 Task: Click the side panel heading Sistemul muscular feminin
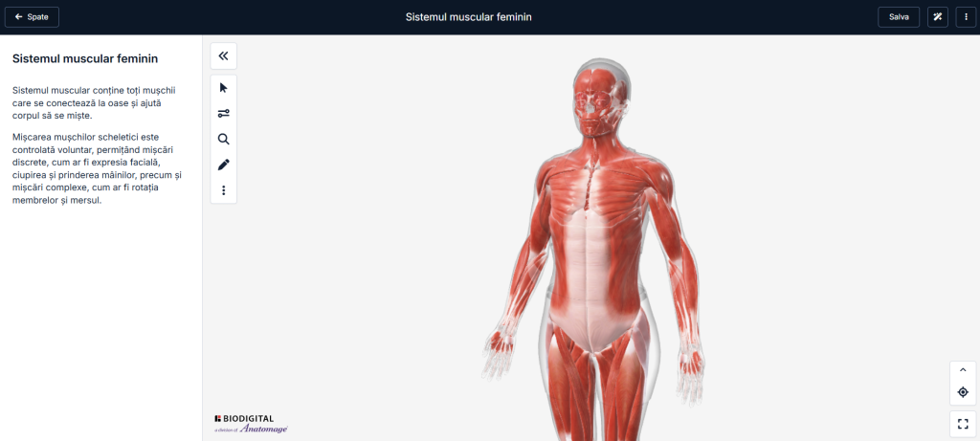coord(85,58)
